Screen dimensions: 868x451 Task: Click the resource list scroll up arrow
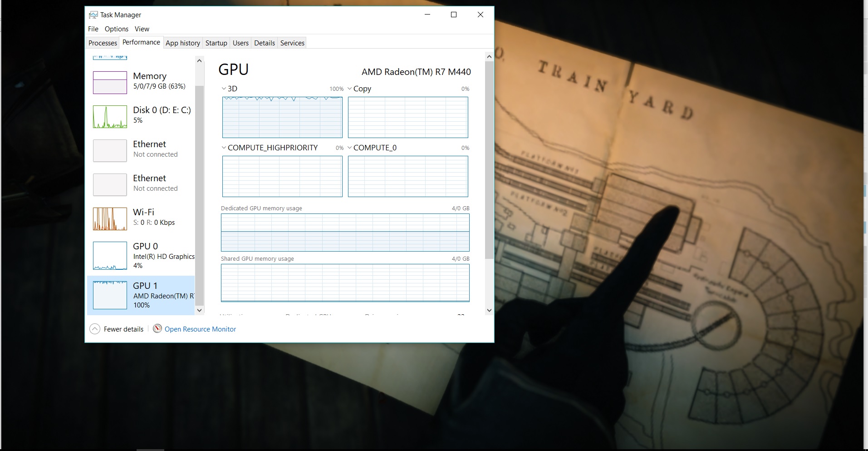tap(199, 61)
